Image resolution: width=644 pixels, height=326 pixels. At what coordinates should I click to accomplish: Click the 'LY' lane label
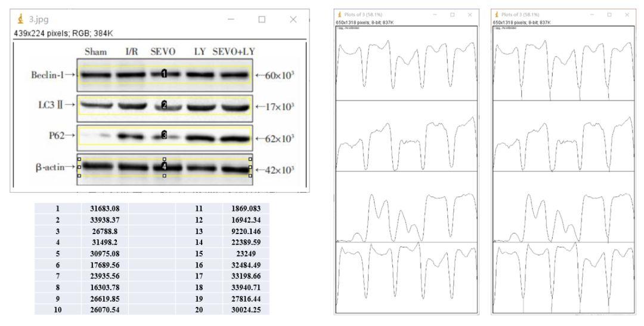coord(200,52)
